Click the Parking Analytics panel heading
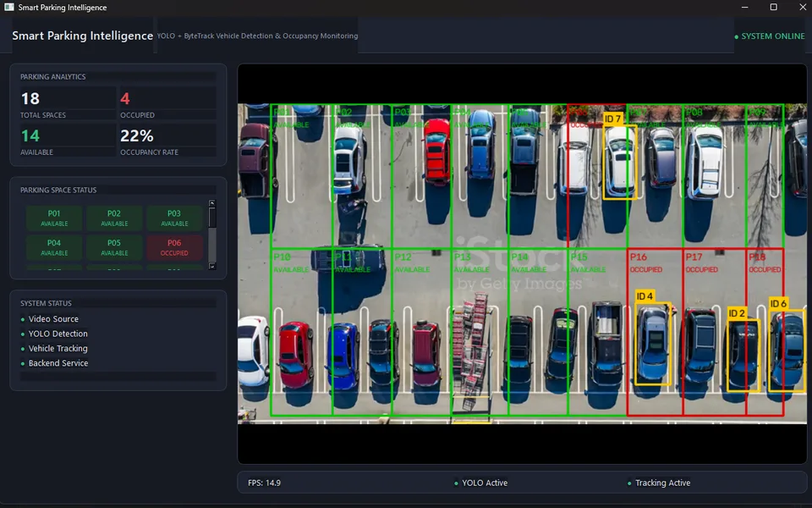 [52, 77]
